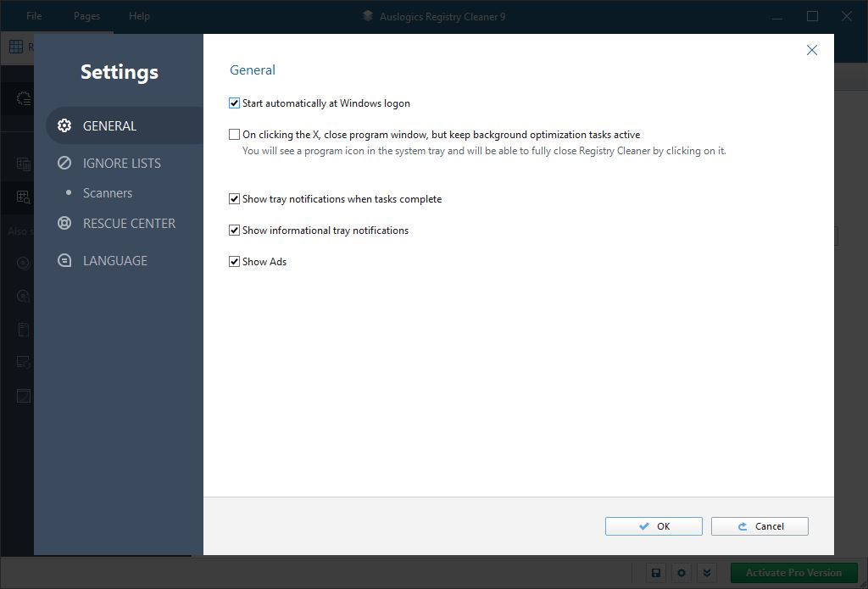The width and height of the screenshot is (868, 589).
Task: Click the dimmed window-frame icon in sidebar
Action: (x=23, y=395)
